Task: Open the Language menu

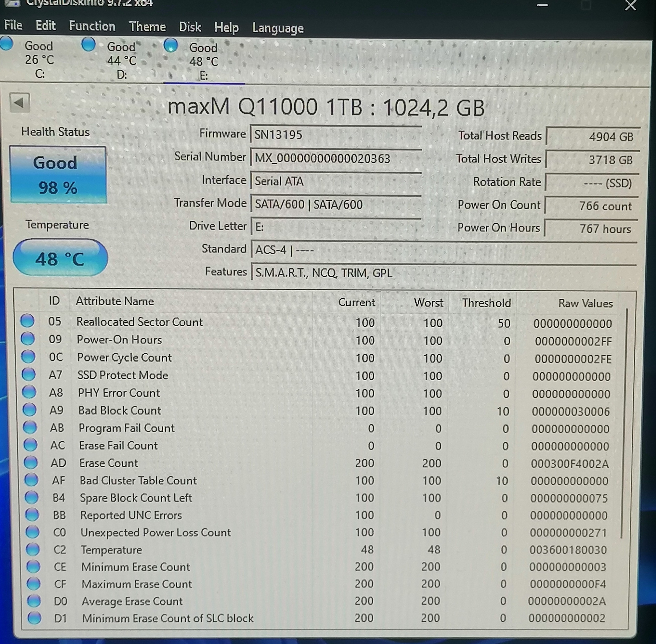Action: coord(278,28)
